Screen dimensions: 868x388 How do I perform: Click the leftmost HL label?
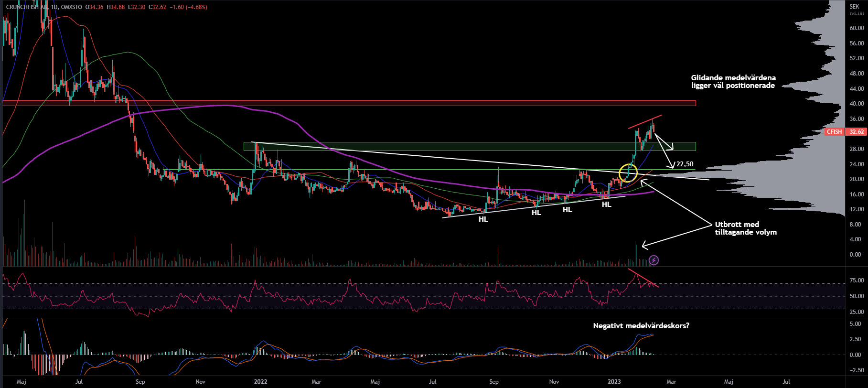point(483,219)
